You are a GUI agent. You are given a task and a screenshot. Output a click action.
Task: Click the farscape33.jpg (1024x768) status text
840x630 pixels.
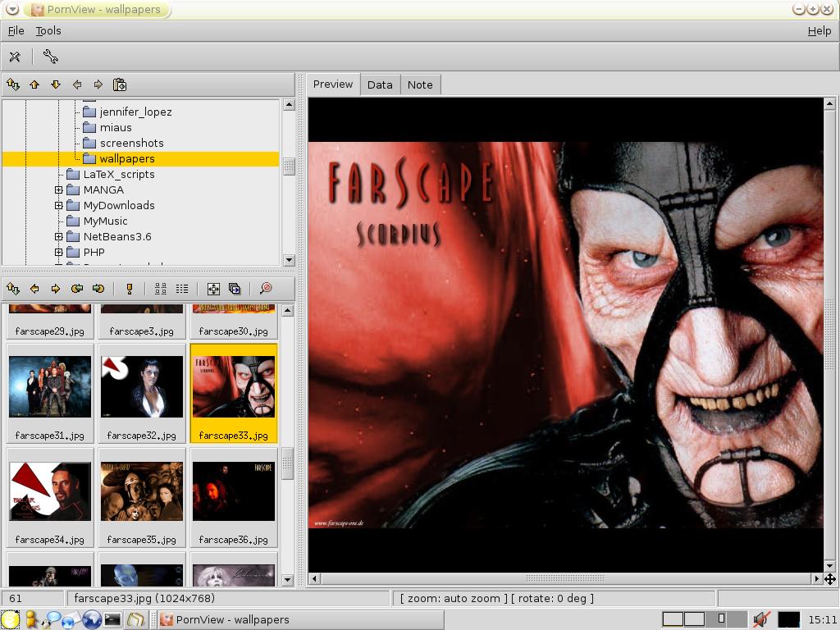pos(144,598)
